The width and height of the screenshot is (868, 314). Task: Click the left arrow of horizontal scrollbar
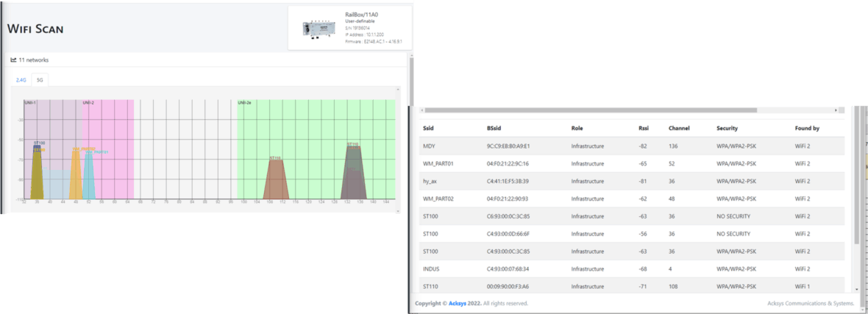[x=421, y=110]
